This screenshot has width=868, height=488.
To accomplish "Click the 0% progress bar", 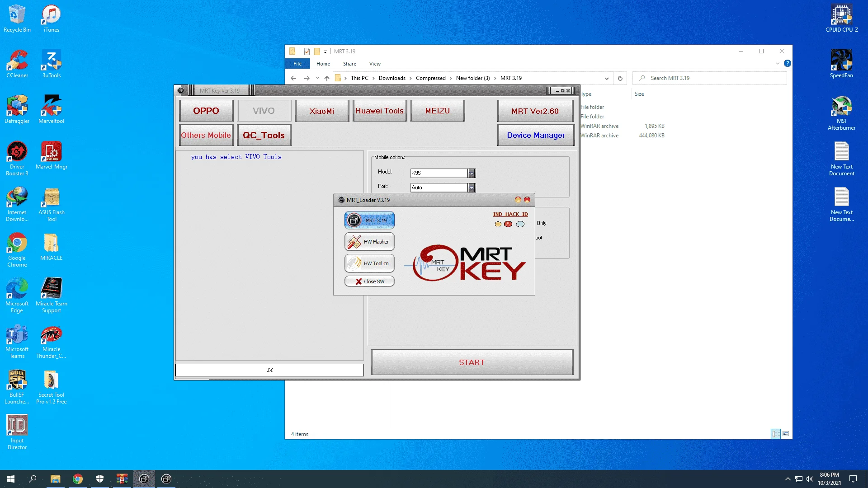I will tap(269, 370).
